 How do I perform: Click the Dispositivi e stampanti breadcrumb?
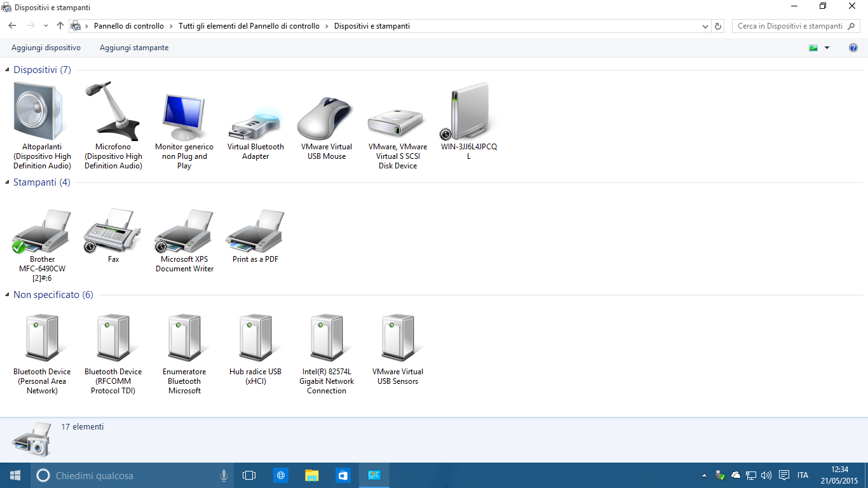[x=372, y=26]
